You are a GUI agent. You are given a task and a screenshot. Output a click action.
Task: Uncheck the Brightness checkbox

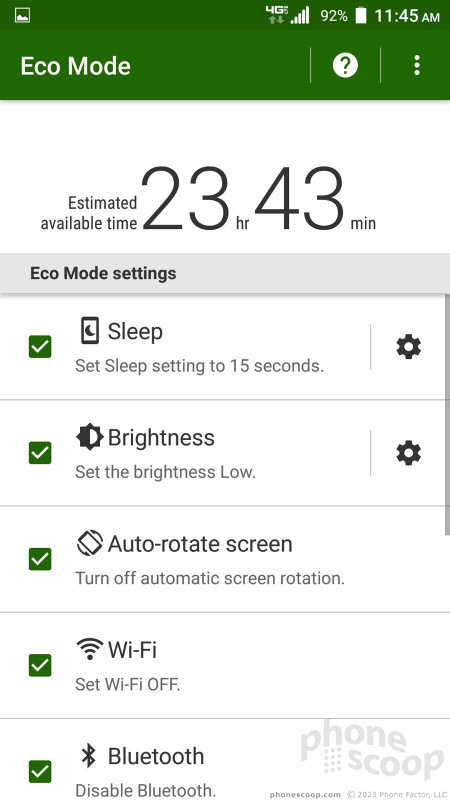tap(40, 453)
